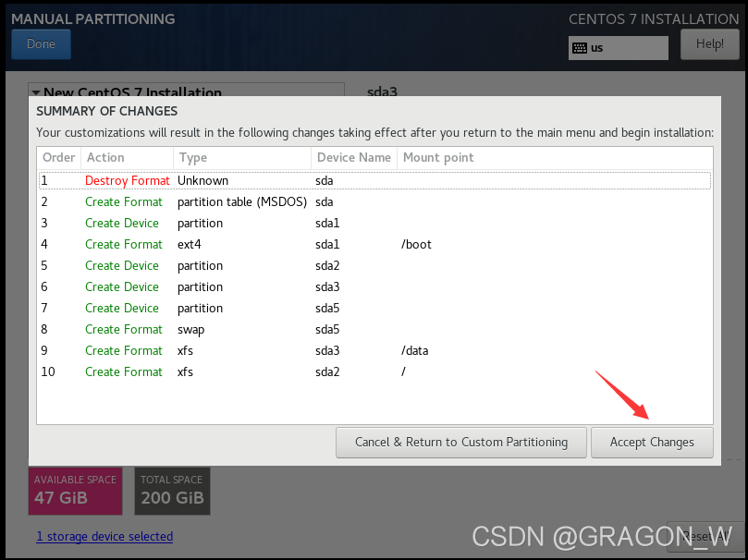The width and height of the screenshot is (748, 560).
Task: Select the us keyboard layout field
Action: [x=618, y=48]
